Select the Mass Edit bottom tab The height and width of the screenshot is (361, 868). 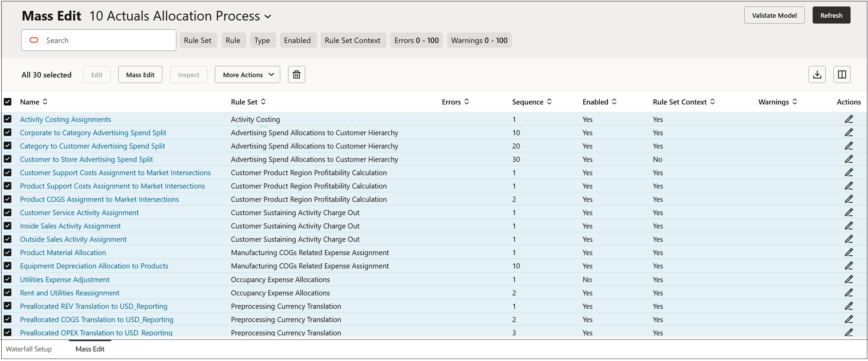(x=90, y=349)
